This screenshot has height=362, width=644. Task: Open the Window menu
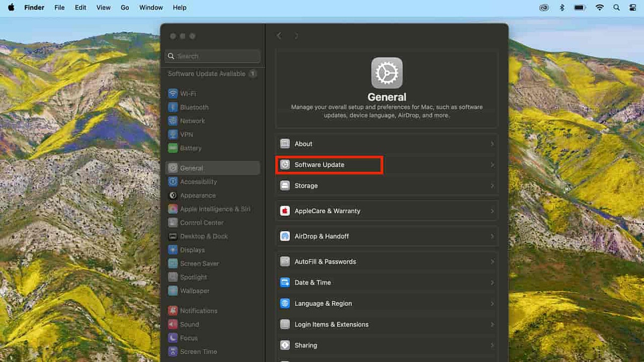(x=151, y=7)
